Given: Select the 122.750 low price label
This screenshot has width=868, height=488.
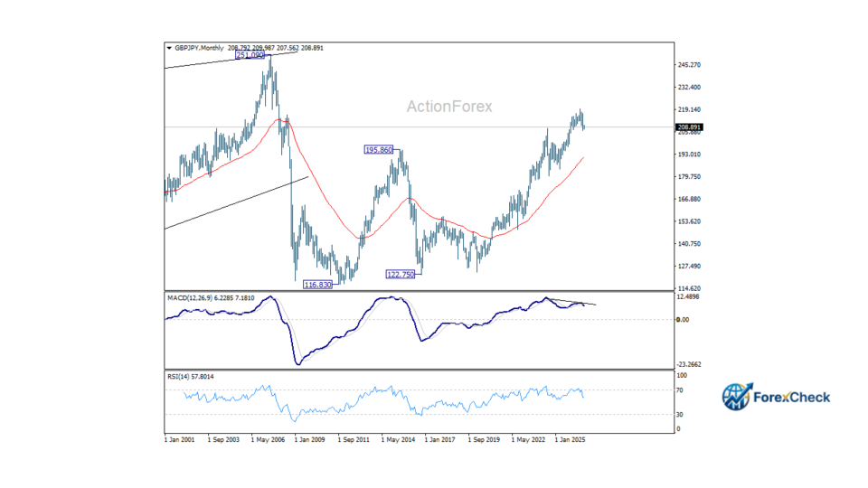Looking at the screenshot, I should point(401,275).
